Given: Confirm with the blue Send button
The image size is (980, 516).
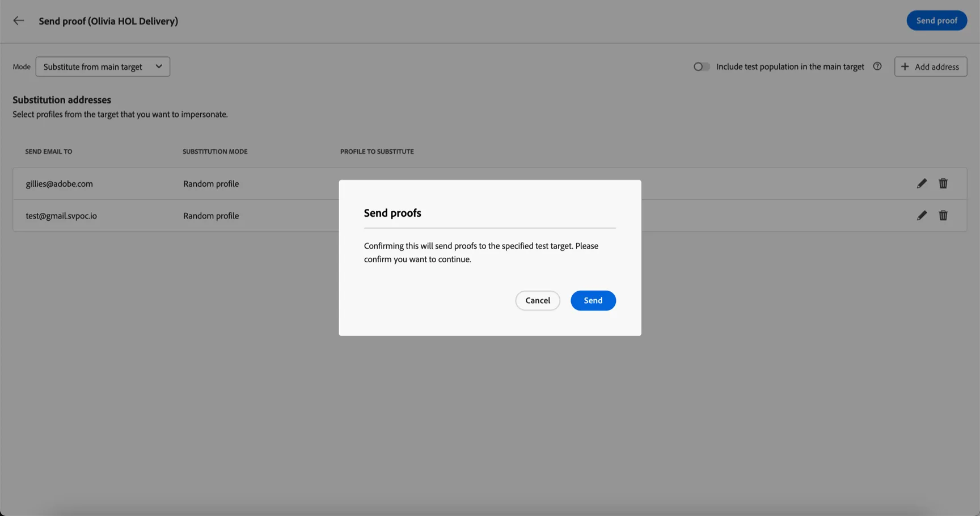Looking at the screenshot, I should 593,300.
